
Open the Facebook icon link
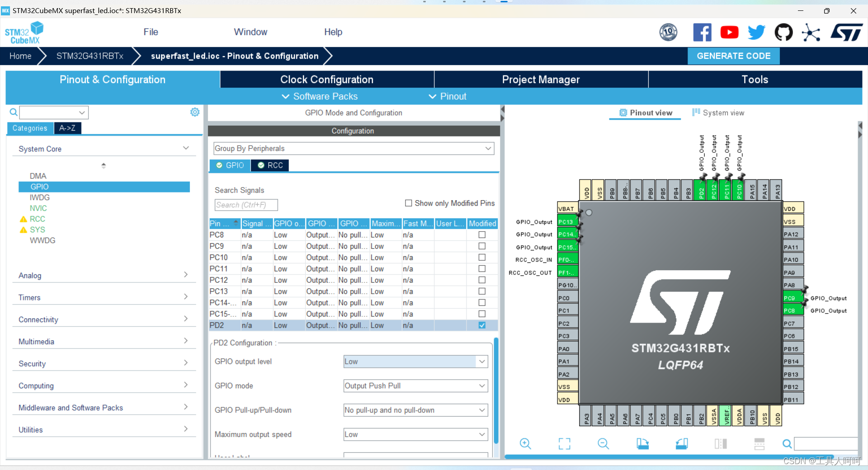coord(702,33)
